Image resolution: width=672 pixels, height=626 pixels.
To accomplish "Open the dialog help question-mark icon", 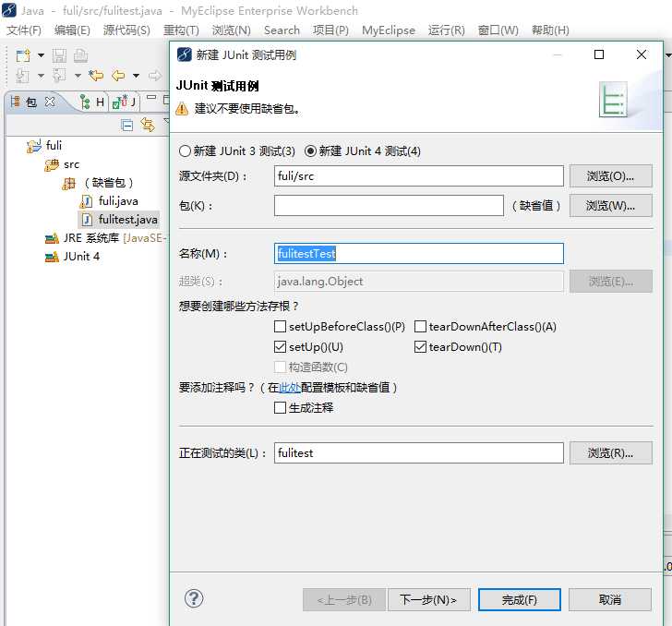I will tap(194, 598).
